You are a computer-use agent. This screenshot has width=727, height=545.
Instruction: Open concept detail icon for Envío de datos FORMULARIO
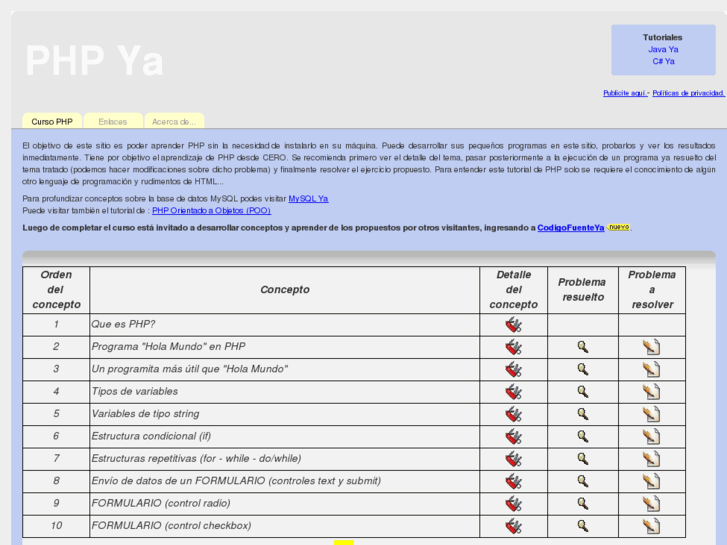[x=513, y=481]
